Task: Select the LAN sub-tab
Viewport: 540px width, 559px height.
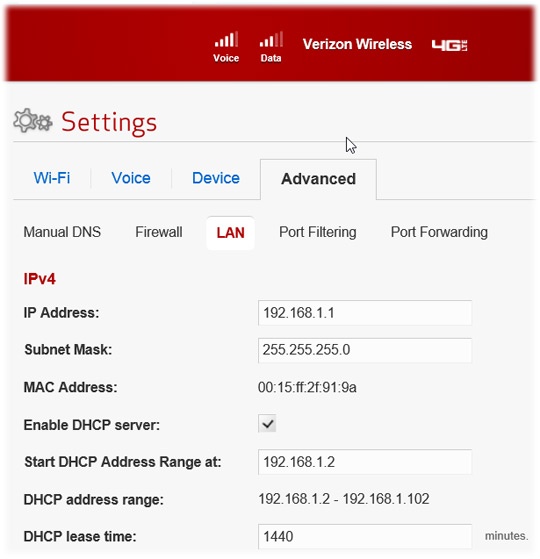Action: [x=230, y=233]
